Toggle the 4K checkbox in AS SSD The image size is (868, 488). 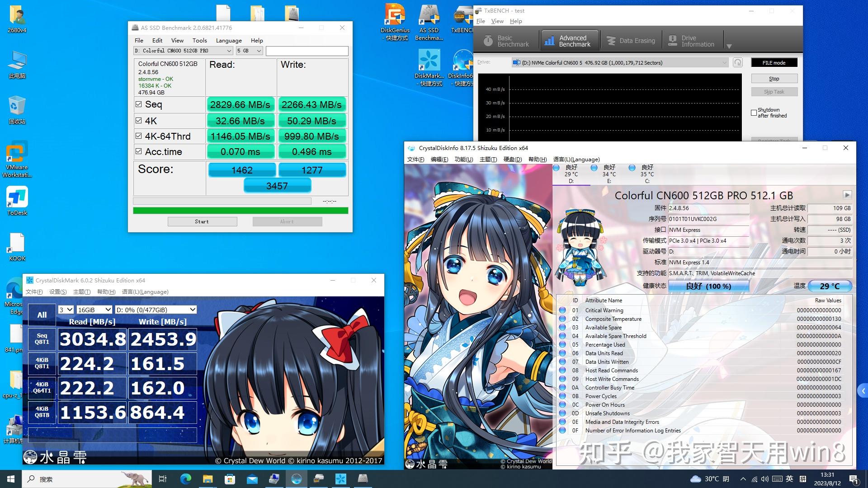pos(139,121)
